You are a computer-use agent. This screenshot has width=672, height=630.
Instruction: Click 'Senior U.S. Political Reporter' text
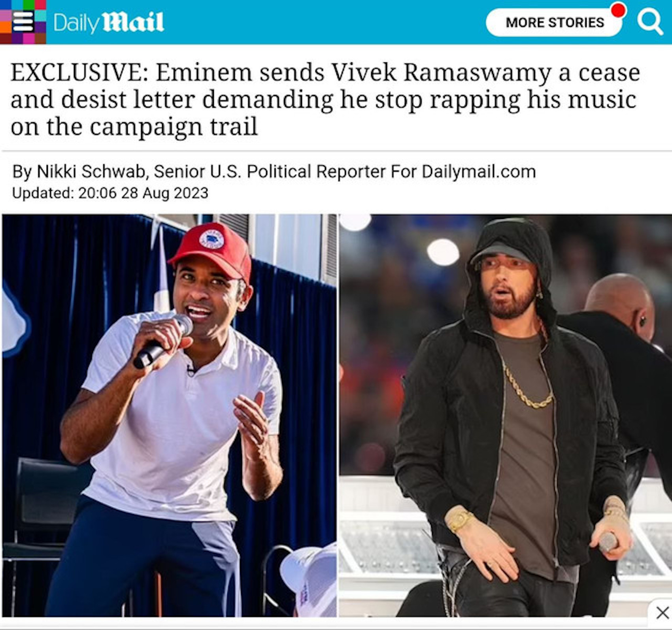click(270, 172)
